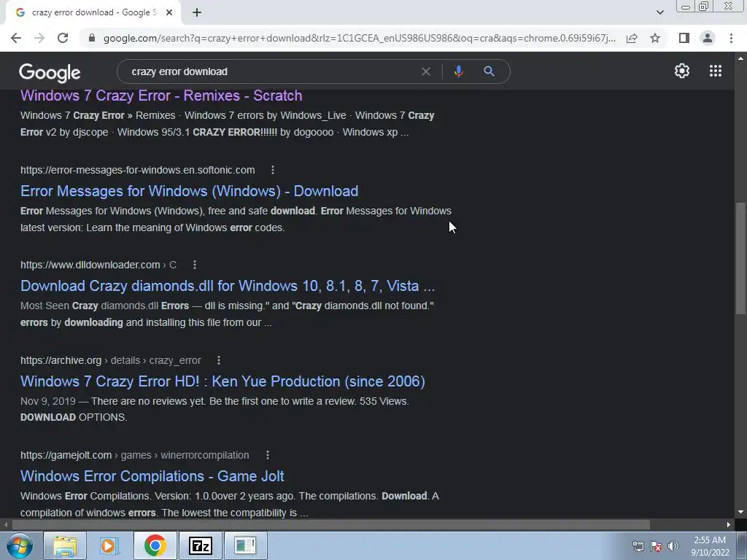
Task: Close the crazy error download tab
Action: point(169,13)
